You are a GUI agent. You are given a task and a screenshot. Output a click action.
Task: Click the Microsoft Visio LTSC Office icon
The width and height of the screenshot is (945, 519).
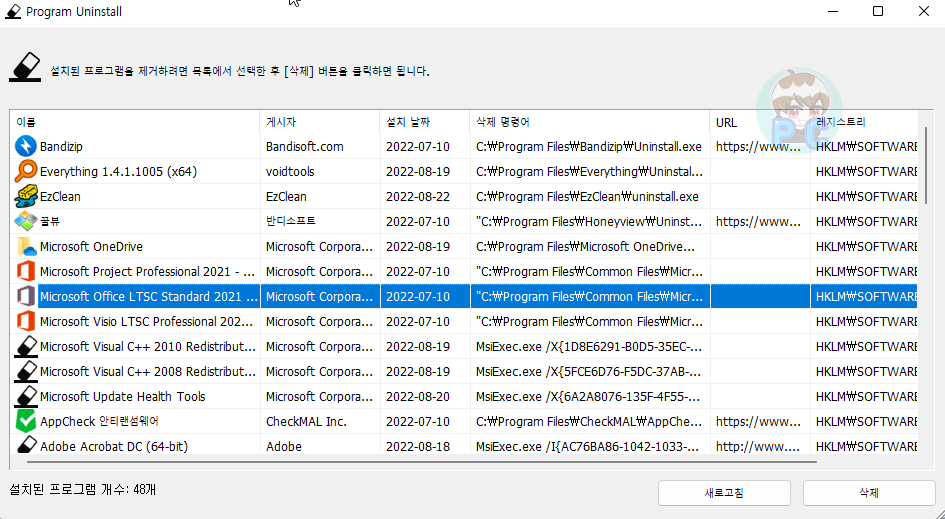26,321
